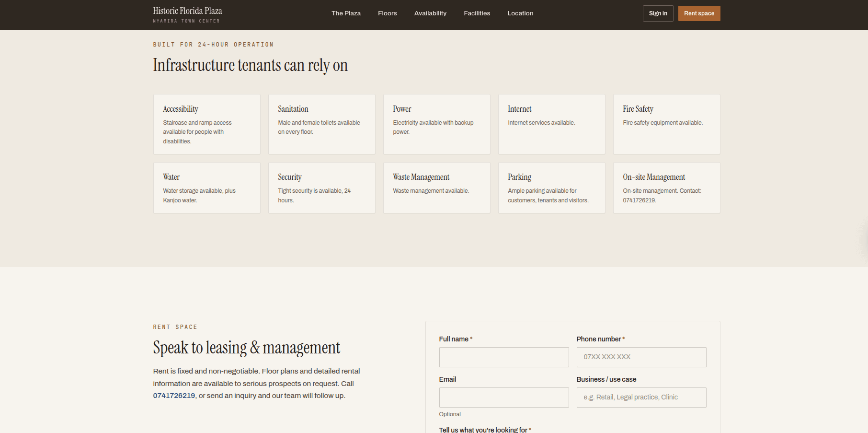Click 'Tight security is available, 24 hours' text
868x433 pixels.
tap(314, 195)
